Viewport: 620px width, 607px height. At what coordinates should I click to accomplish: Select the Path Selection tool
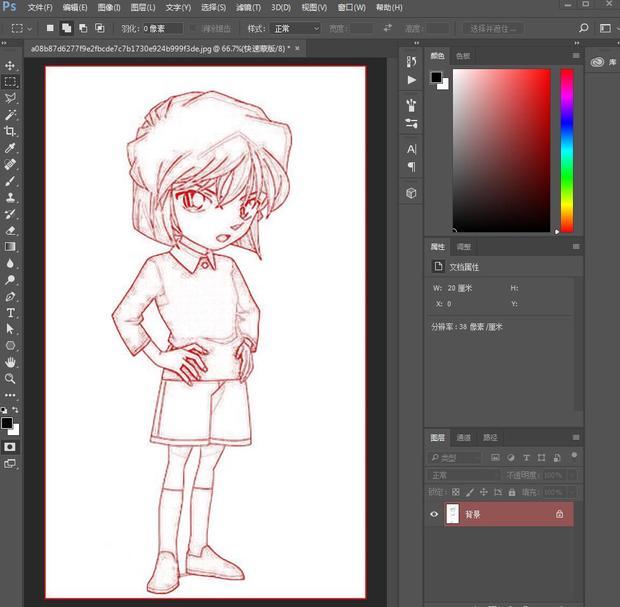pyautogui.click(x=10, y=329)
